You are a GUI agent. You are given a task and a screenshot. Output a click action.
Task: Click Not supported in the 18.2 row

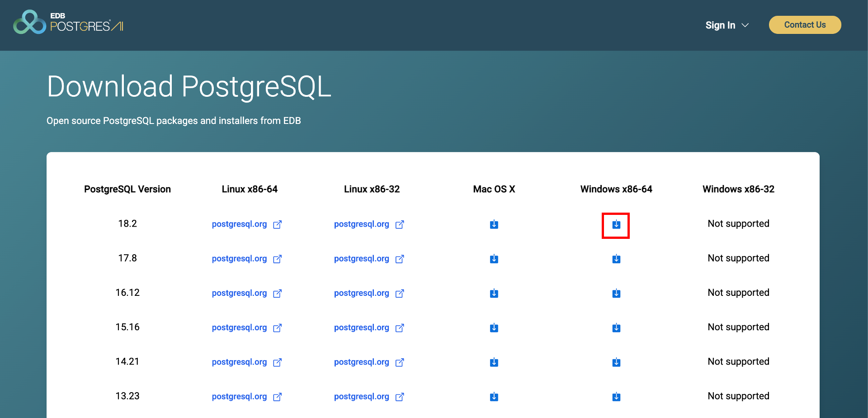pyautogui.click(x=738, y=223)
